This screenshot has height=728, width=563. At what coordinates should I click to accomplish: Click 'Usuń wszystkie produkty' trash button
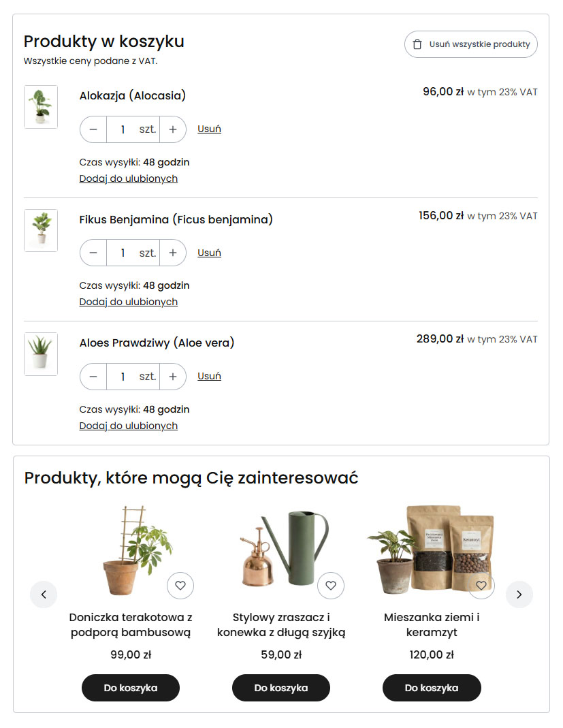471,44
